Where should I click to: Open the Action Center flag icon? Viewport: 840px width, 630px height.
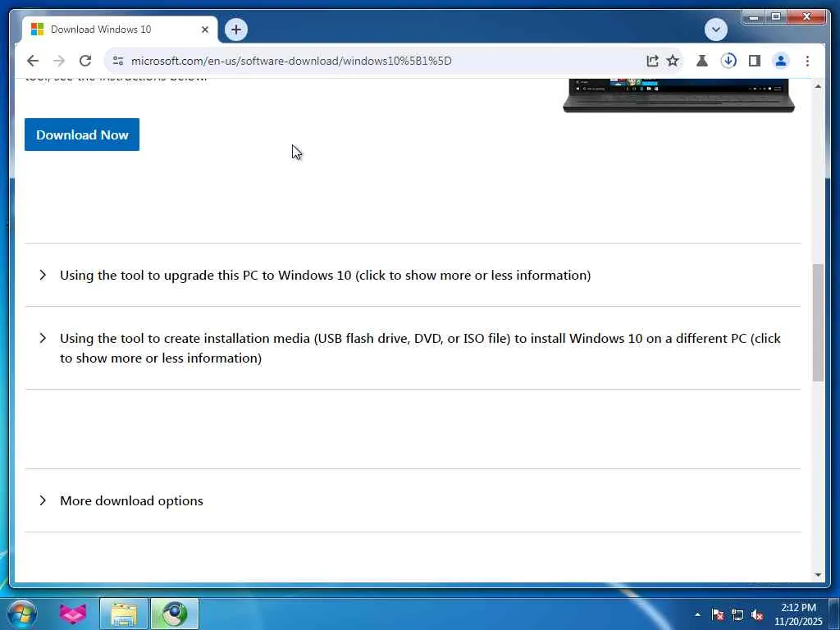click(717, 614)
